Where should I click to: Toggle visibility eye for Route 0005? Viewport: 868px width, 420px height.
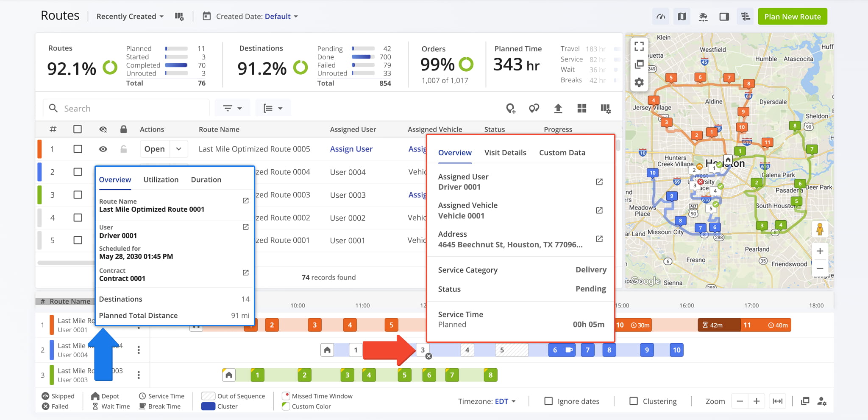pyautogui.click(x=103, y=149)
